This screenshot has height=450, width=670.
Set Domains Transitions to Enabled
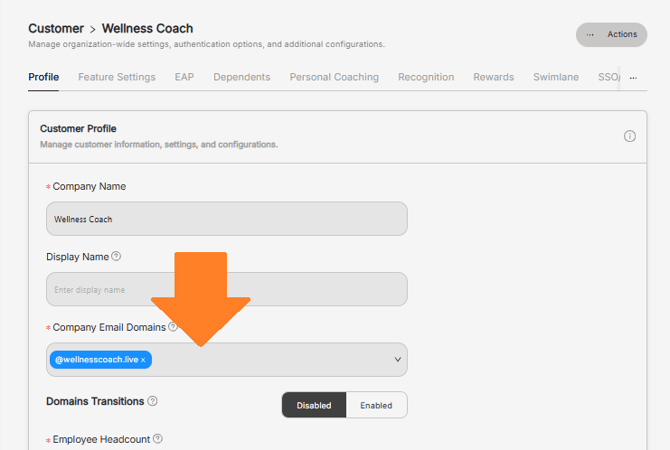tap(376, 405)
